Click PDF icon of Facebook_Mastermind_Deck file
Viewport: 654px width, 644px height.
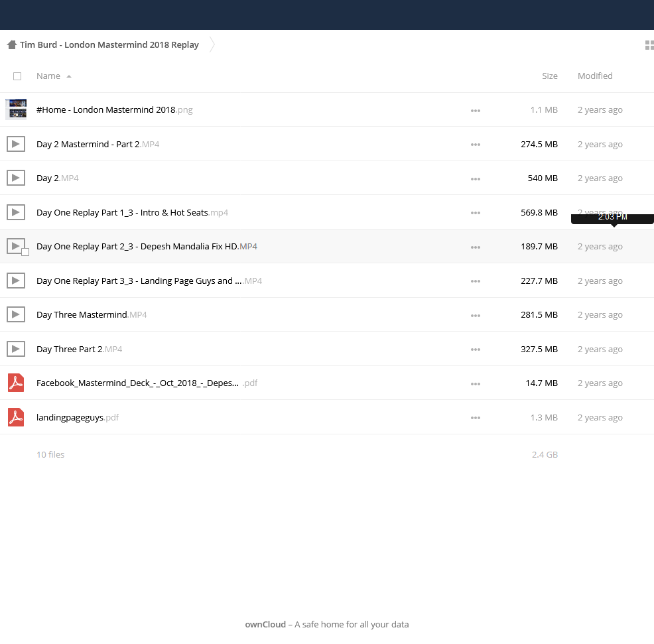[x=16, y=383]
